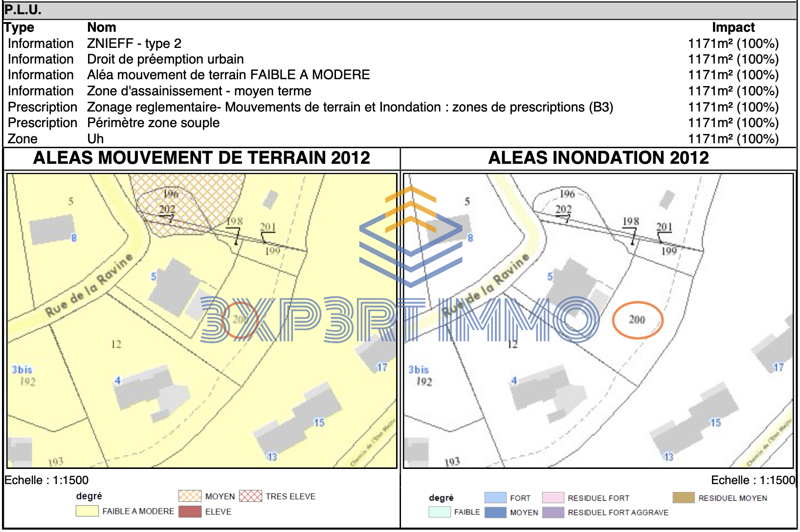Viewport: 800px width, 532px height.
Task: Pick the pink RESIDUEL FORT legend swatch
Action: tap(553, 498)
